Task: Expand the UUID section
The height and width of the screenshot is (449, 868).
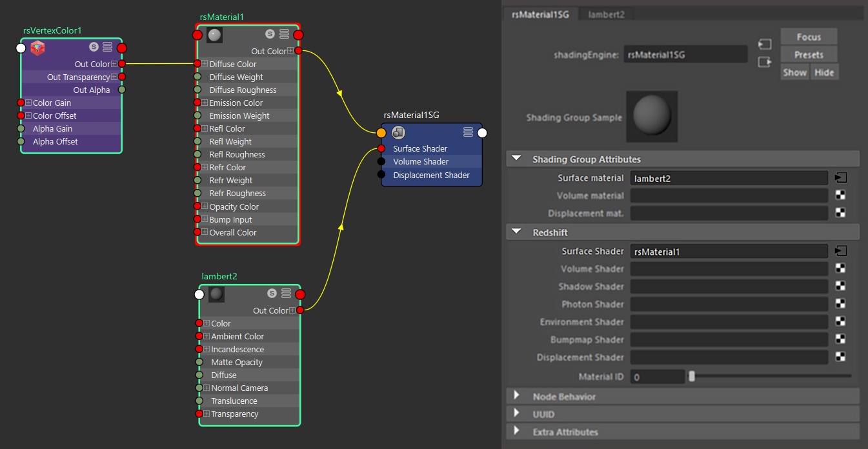Action: coord(517,414)
